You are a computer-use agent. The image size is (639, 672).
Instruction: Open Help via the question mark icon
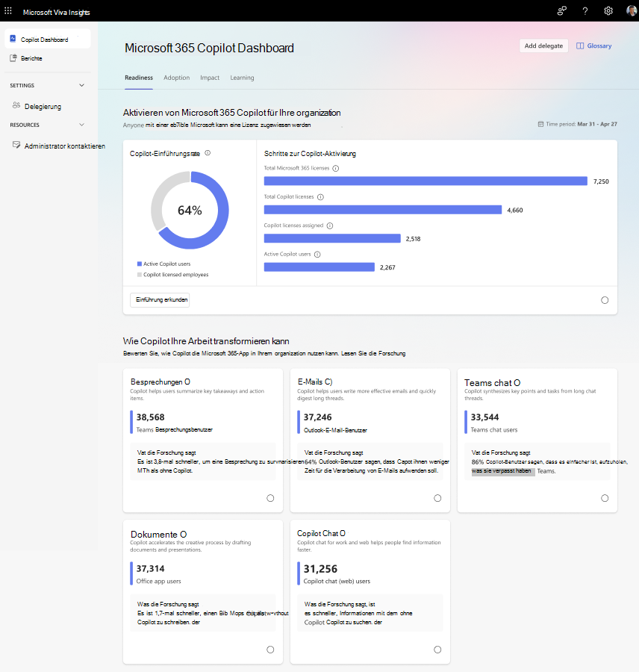[x=585, y=10]
